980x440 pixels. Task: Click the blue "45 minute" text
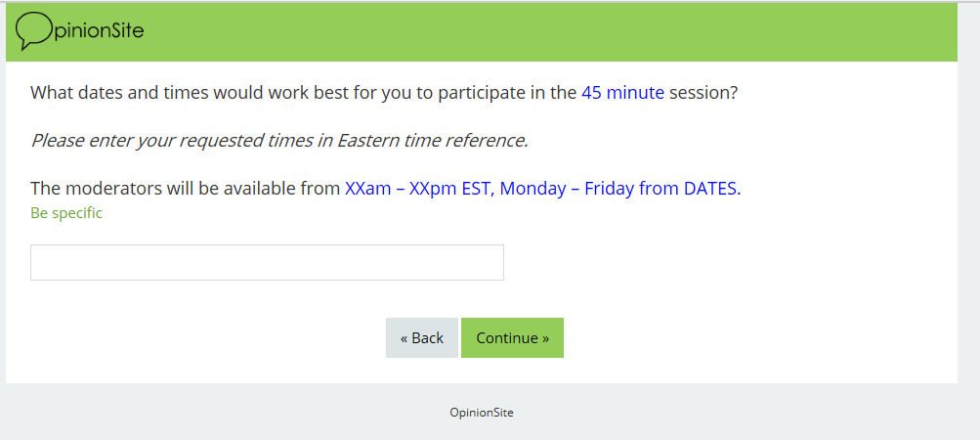coord(622,93)
